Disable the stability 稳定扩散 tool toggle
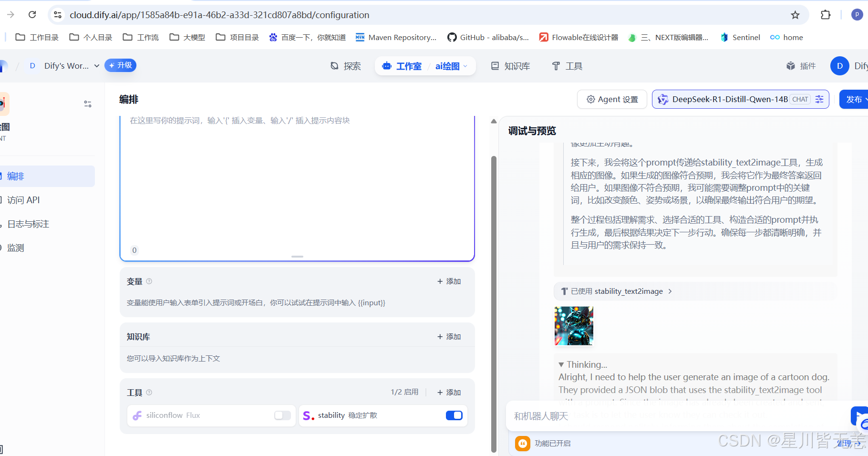Image resolution: width=868 pixels, height=456 pixels. pyautogui.click(x=454, y=415)
